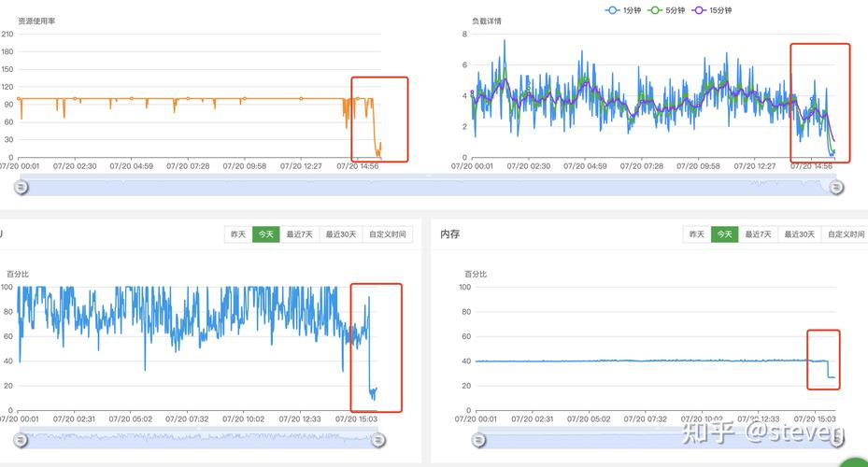Click 07/20 07:28 on the 资源使用率 axis
This screenshot has width=868, height=467.
click(188, 166)
